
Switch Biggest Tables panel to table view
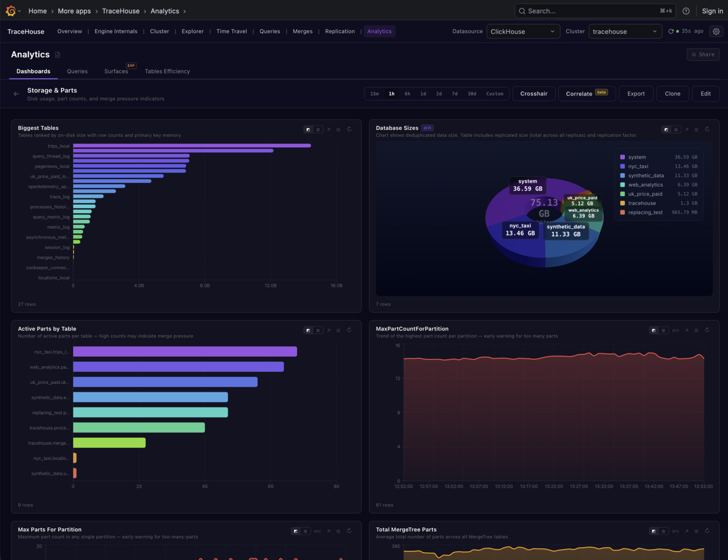318,129
